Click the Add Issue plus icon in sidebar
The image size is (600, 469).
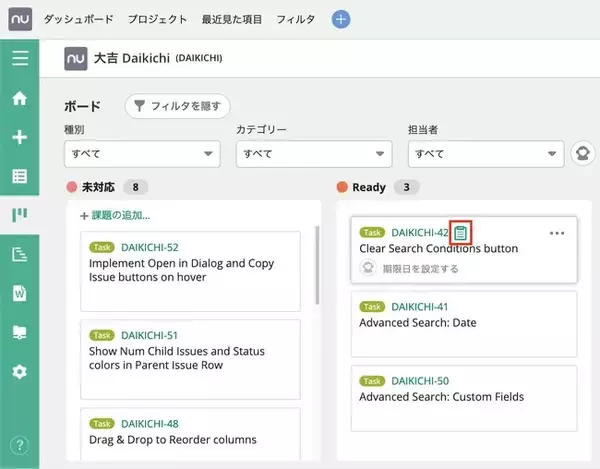19,137
